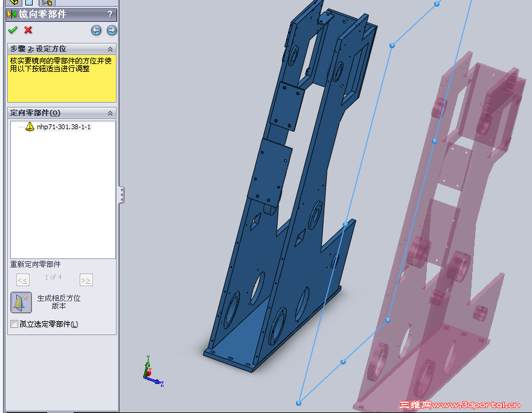Select nhp71-301.38-1-1 component in list
This screenshot has height=413, width=532.
[63, 127]
